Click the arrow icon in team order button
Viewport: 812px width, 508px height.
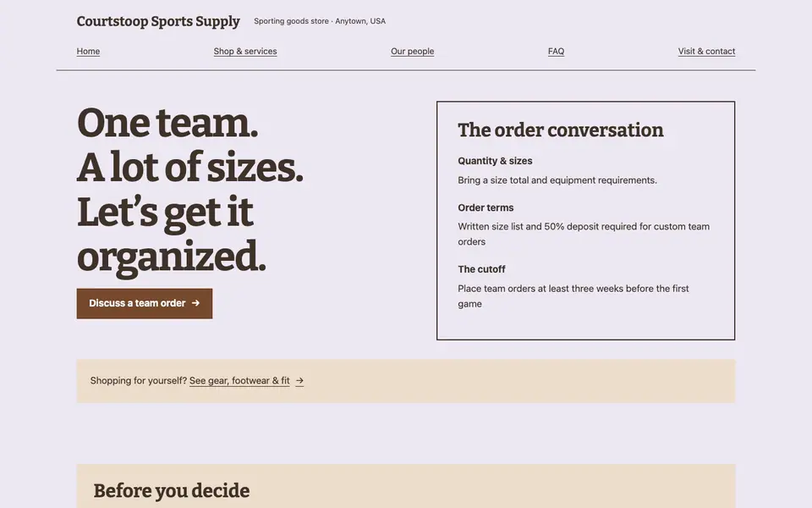coord(195,303)
